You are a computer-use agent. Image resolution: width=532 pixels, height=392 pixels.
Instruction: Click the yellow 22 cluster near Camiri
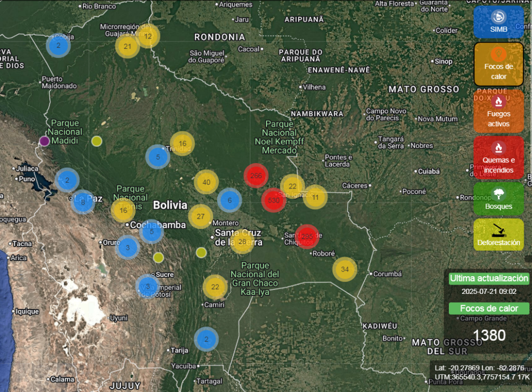tap(215, 287)
